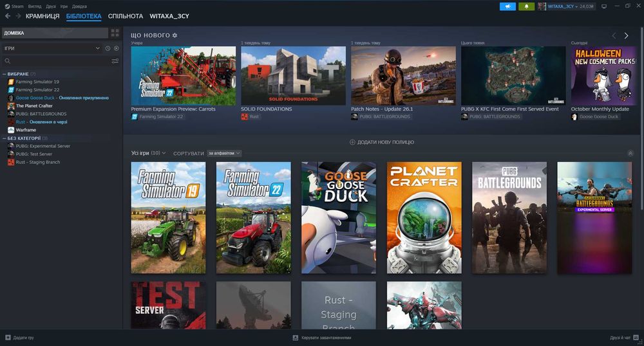Click the Add a game plus icon
Image resolution: width=644 pixels, height=346 pixels.
[x=8, y=338]
